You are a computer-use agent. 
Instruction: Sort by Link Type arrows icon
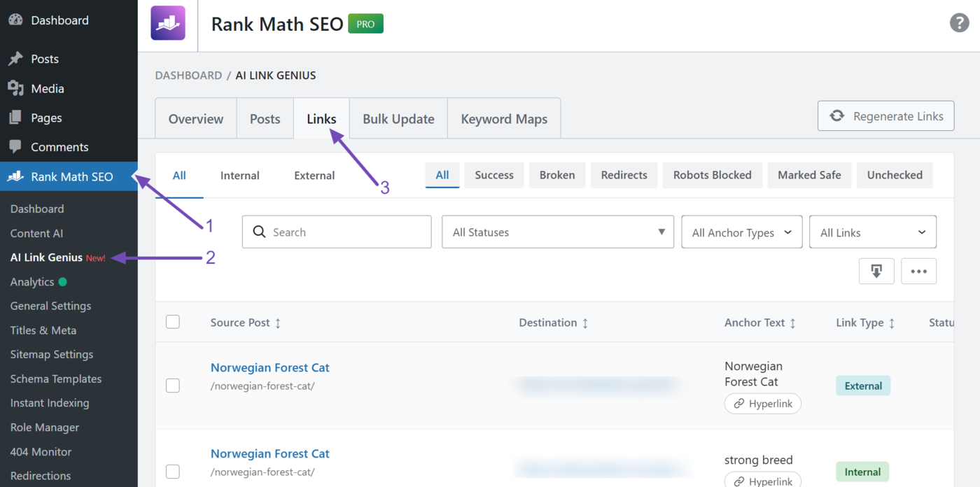[892, 323]
